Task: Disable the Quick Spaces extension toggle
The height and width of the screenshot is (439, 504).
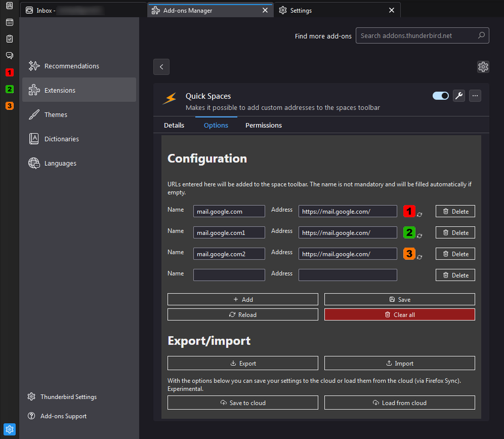Action: click(440, 95)
